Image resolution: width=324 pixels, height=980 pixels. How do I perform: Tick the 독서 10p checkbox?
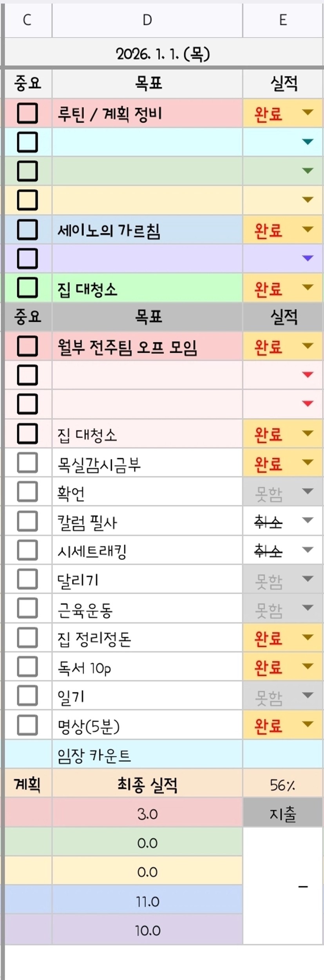[27, 667]
